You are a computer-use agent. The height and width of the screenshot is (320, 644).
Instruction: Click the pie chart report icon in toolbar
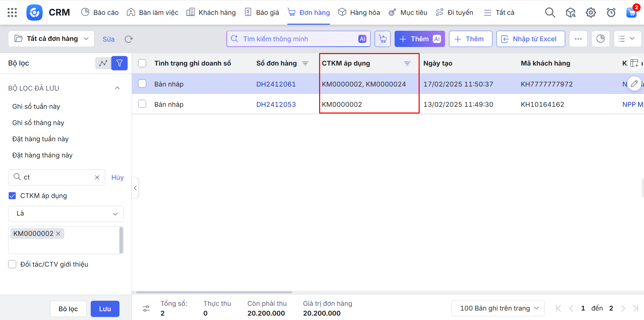coord(600,39)
